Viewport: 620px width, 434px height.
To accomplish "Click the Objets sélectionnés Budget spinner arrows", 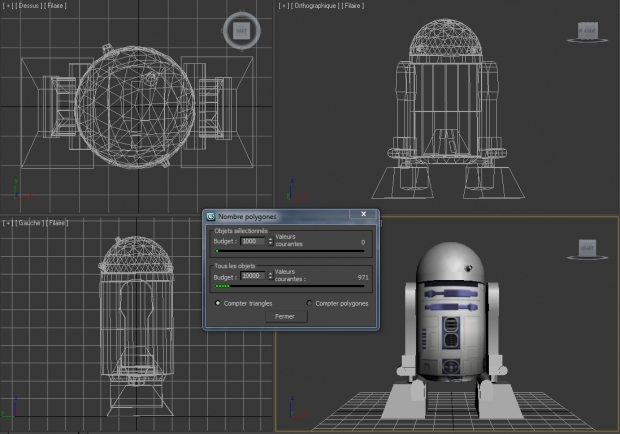I will pyautogui.click(x=270, y=241).
